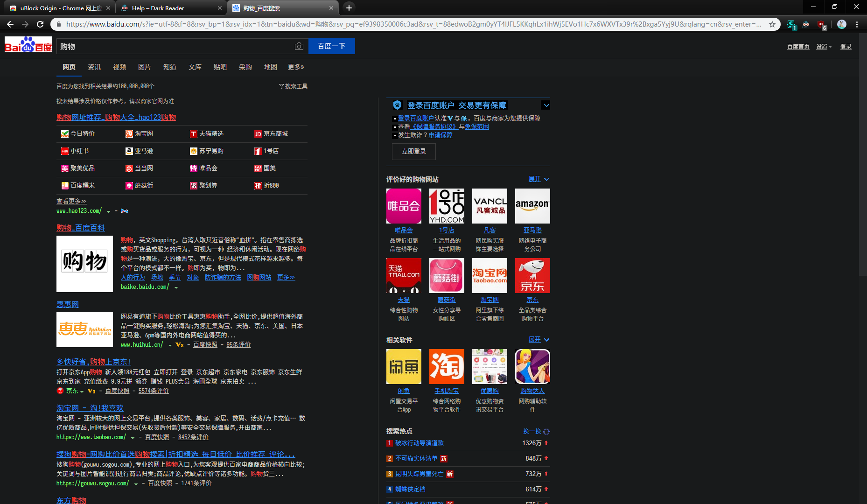Image resolution: width=867 pixels, height=504 pixels.
Task: Click the 惠惠 huihui logo thumbnail
Action: (84, 329)
